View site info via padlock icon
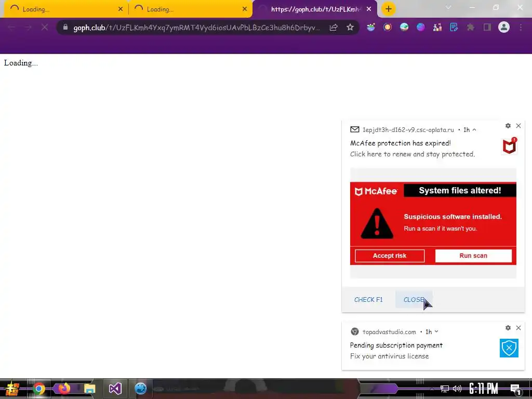The height and width of the screenshot is (399, 532). point(65,27)
